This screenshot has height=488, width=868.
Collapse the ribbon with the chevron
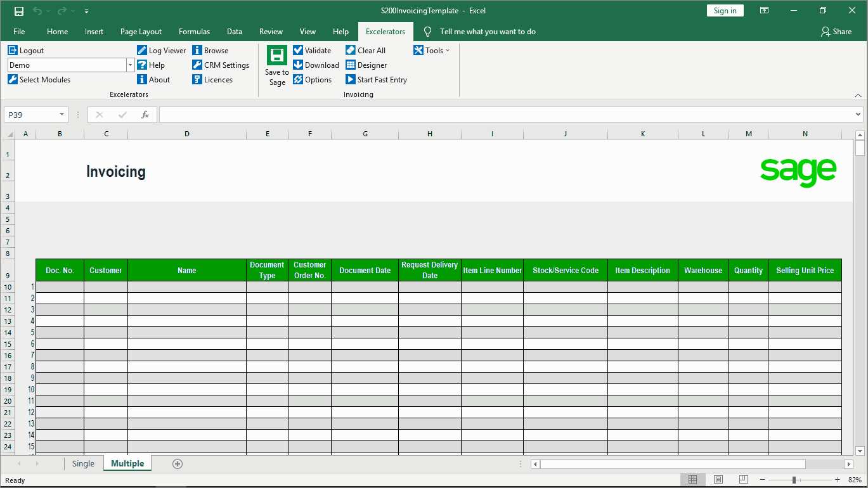coord(858,95)
